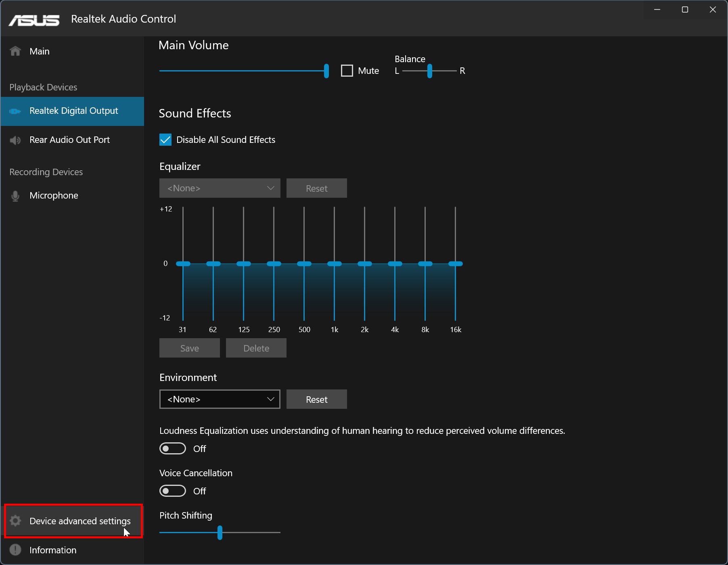Click the Main Volume slider handle

326,71
